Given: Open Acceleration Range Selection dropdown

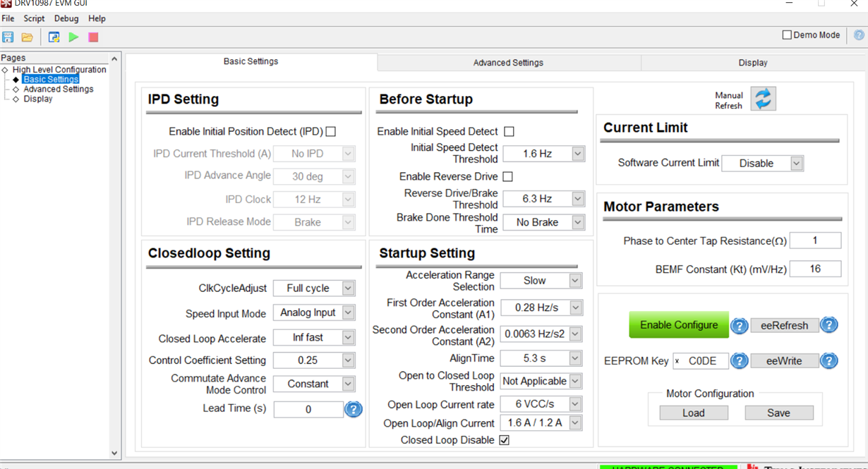Looking at the screenshot, I should 541,281.
